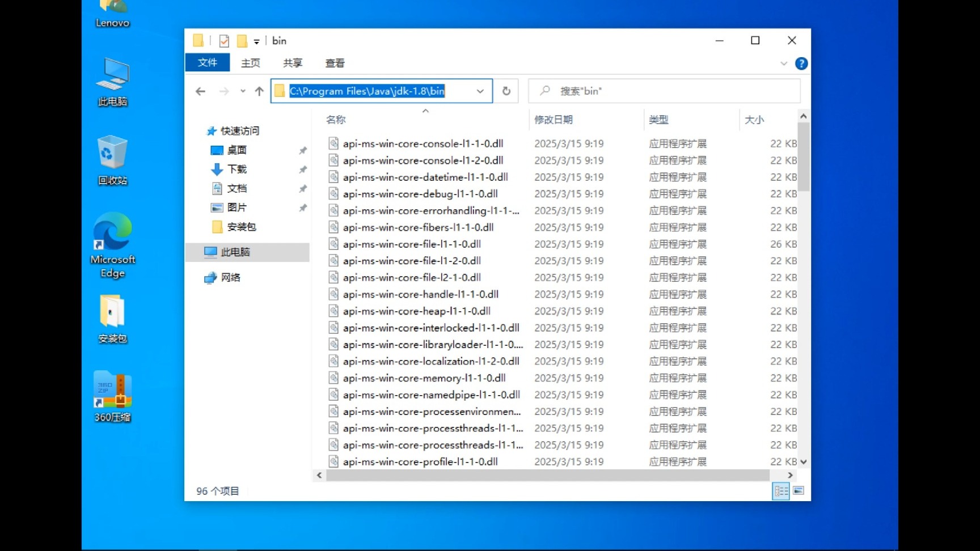
Task: Click the icon of api-ms-win-core-memory-l1-1-0.dll
Action: pyautogui.click(x=333, y=378)
